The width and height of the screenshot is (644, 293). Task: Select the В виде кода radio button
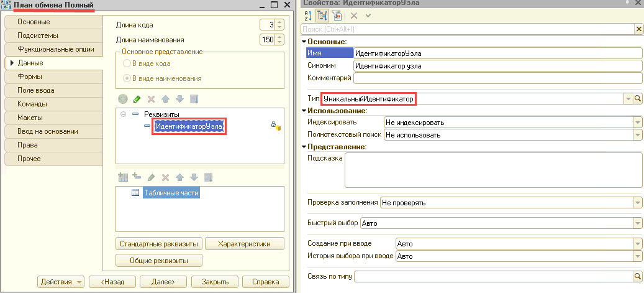point(127,64)
